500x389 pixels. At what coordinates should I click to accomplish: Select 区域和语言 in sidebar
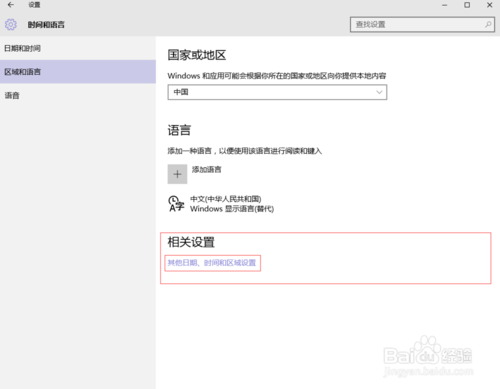(78, 72)
